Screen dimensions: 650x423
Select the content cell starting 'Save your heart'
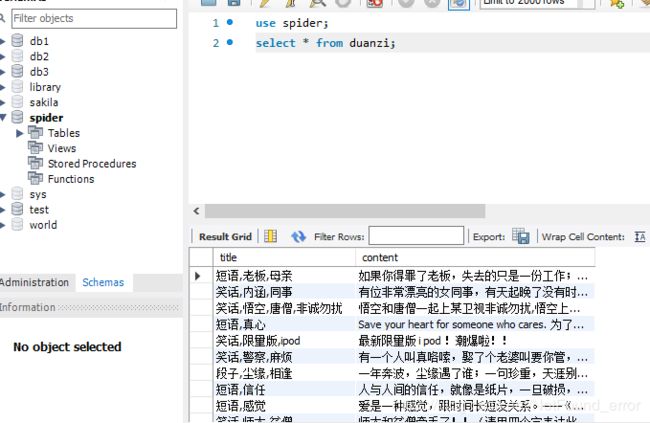tap(475, 324)
